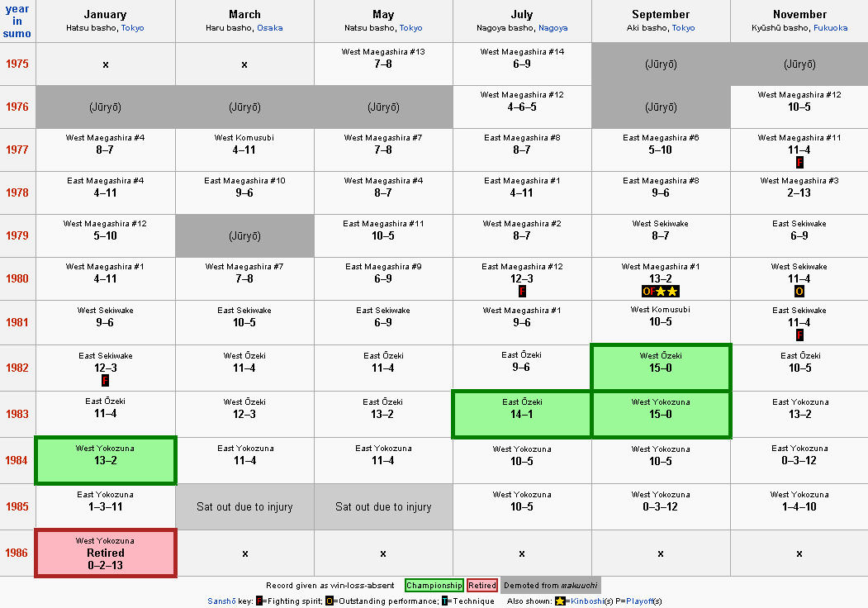This screenshot has width=868, height=608.
Task: Click the 'year in sumo' header link
Action: pos(17,21)
